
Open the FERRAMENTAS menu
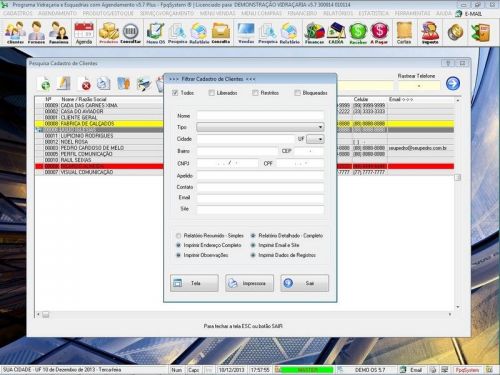click(x=413, y=13)
